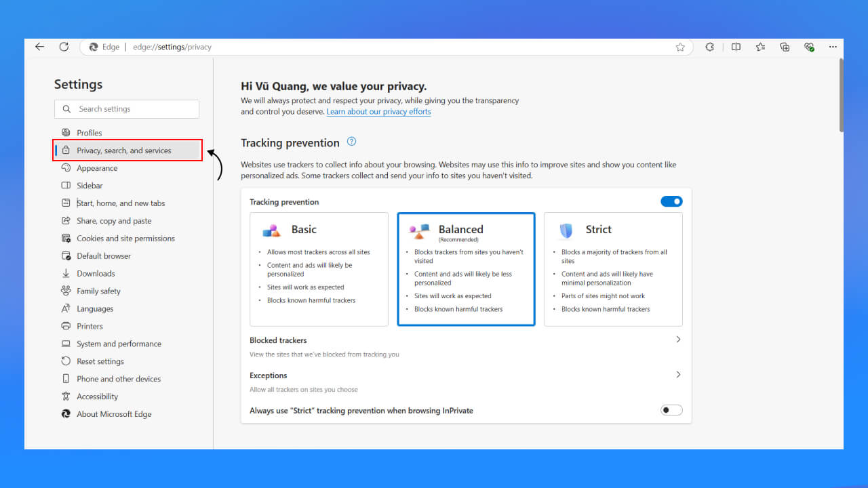Click the Profiles sidebar icon
This screenshot has height=488, width=868.
pos(66,133)
